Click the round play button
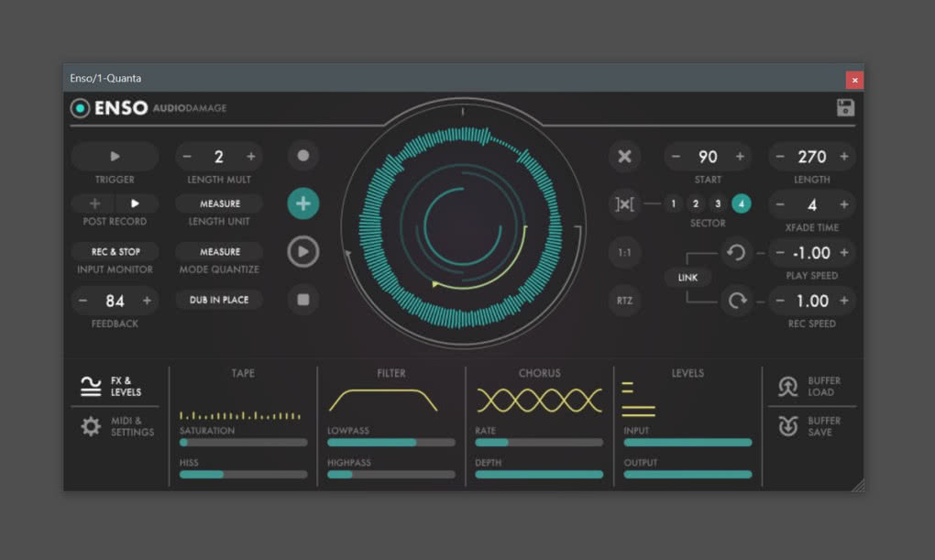This screenshot has width=935, height=560. [302, 252]
